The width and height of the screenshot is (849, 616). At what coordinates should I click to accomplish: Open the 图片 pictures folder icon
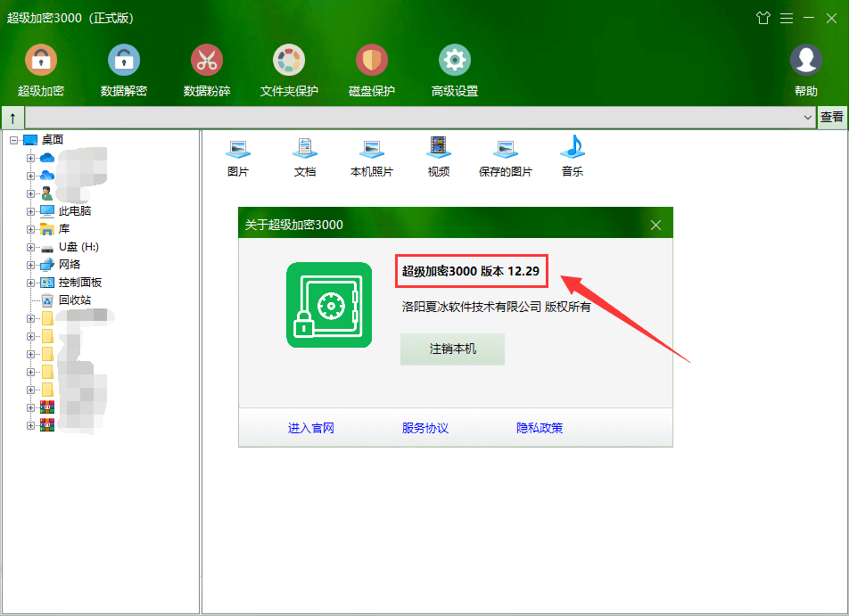point(238,156)
